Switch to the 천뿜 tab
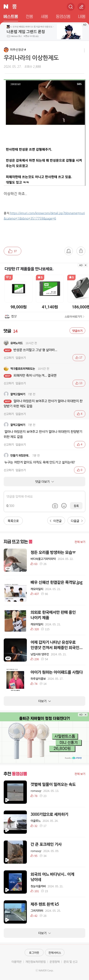This screenshot has width=89, height=980. point(29,17)
